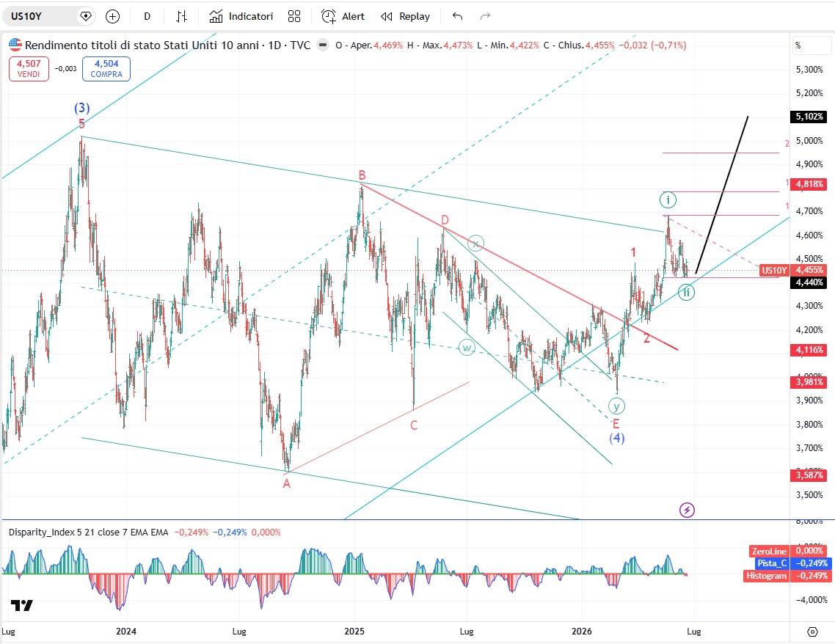This screenshot has width=835, height=644.
Task: Select the 4,818% red price label
Action: (809, 184)
